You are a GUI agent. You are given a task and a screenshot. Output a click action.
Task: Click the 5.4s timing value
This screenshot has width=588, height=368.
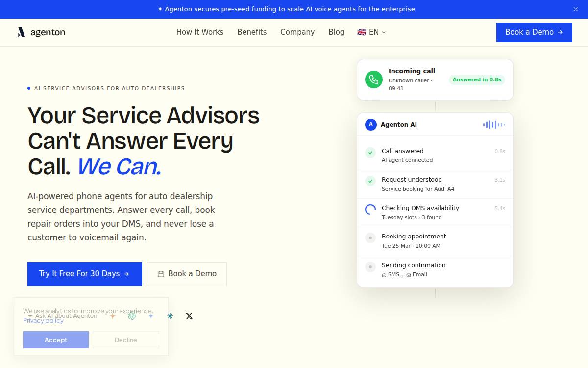[x=500, y=208]
